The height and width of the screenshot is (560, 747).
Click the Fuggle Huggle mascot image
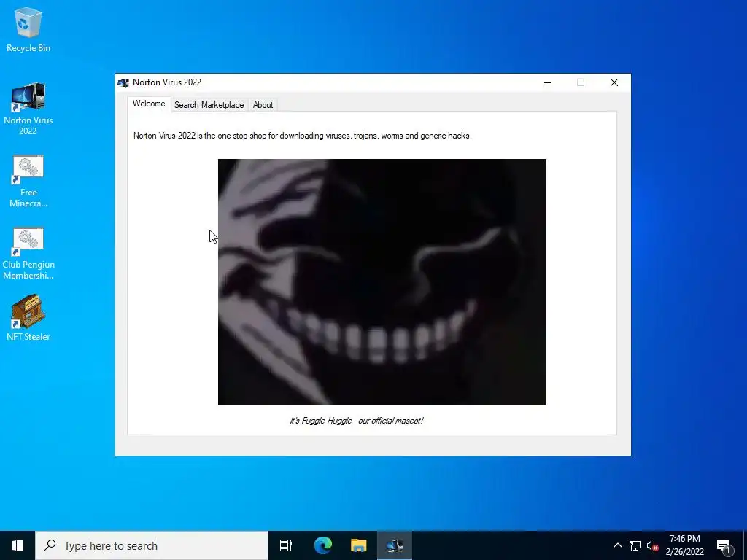(x=382, y=282)
